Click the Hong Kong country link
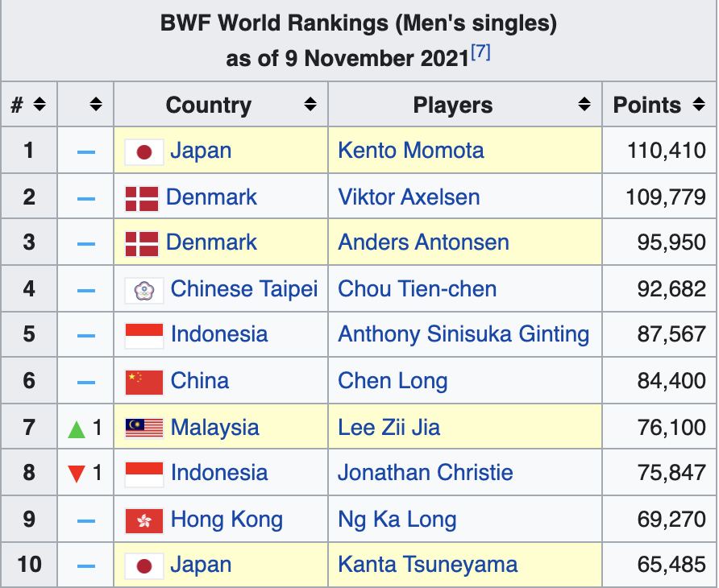 [x=227, y=520]
